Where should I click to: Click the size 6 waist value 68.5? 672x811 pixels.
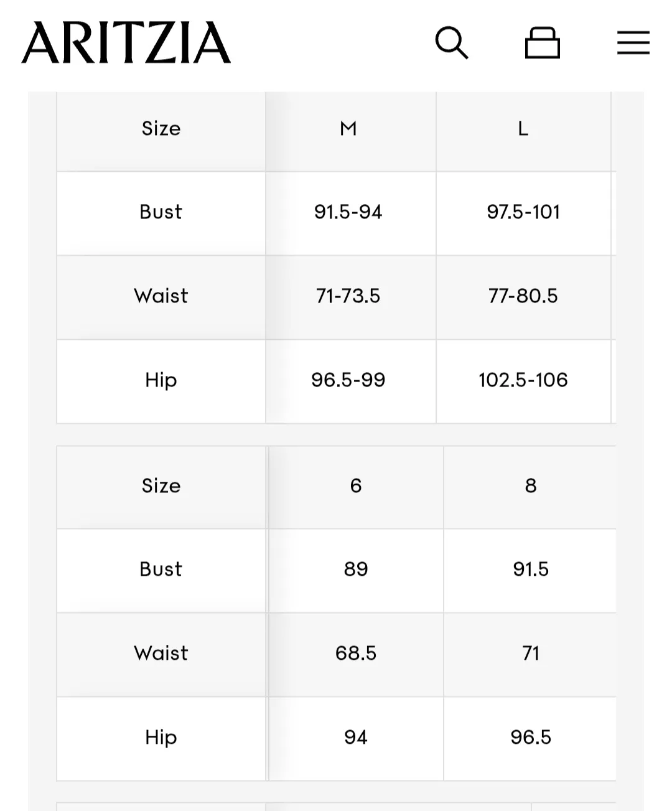coord(356,653)
